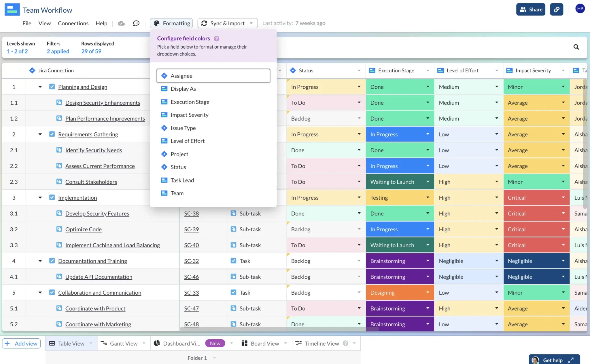
Task: Select Impact Severity from field colors list
Action: tap(189, 115)
